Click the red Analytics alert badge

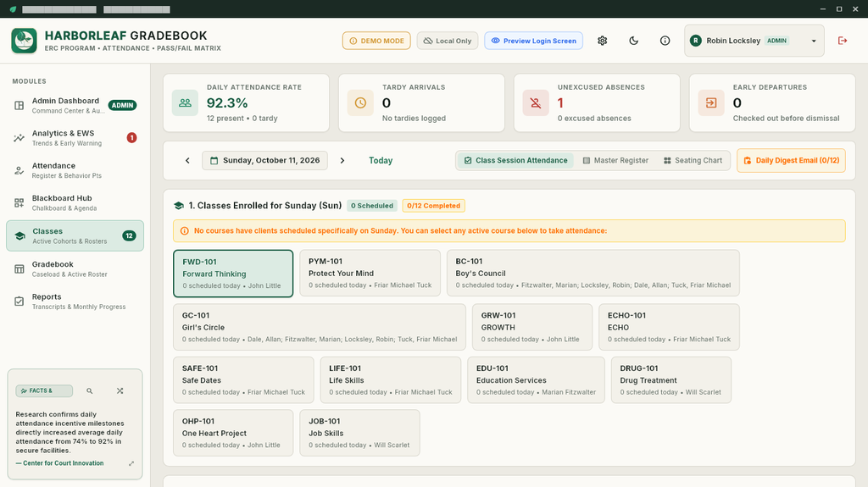(131, 138)
